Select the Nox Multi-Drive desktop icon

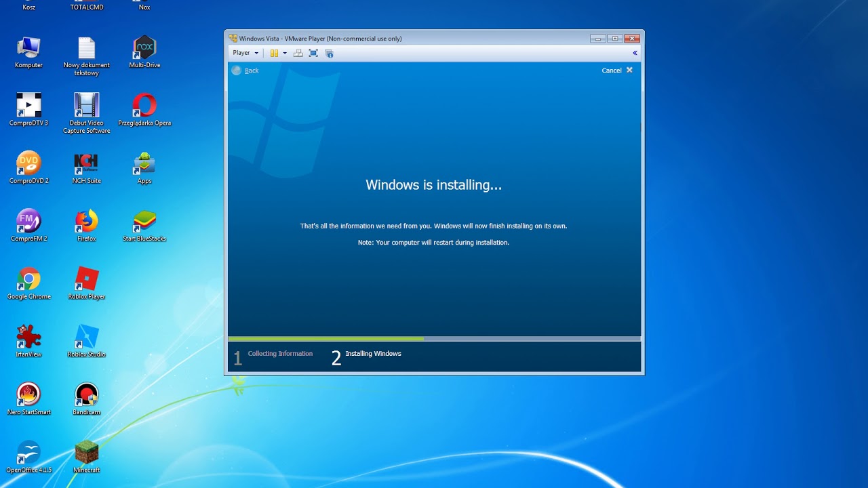point(144,52)
